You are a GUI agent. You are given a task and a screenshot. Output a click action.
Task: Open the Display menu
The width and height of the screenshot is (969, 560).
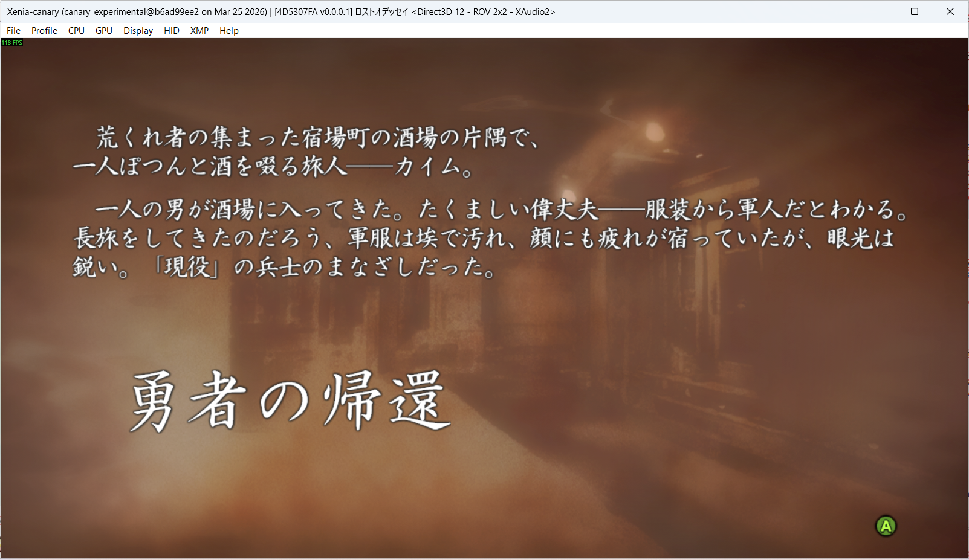138,31
